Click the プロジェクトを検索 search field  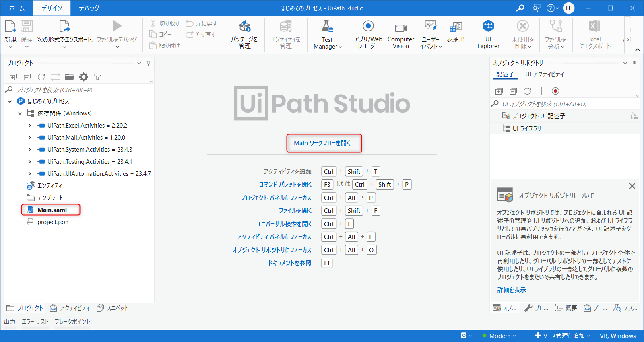click(x=79, y=90)
